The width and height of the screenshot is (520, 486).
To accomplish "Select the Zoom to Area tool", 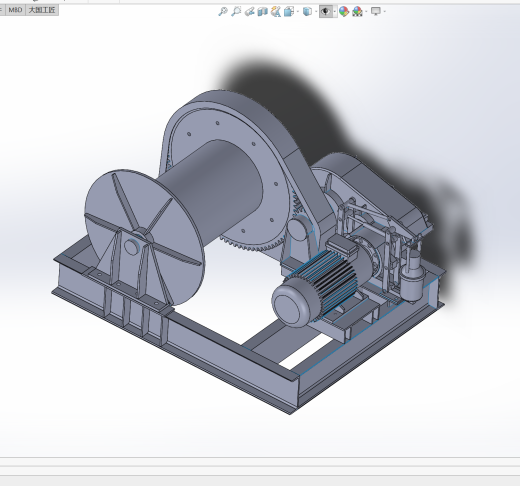I will click(x=236, y=12).
